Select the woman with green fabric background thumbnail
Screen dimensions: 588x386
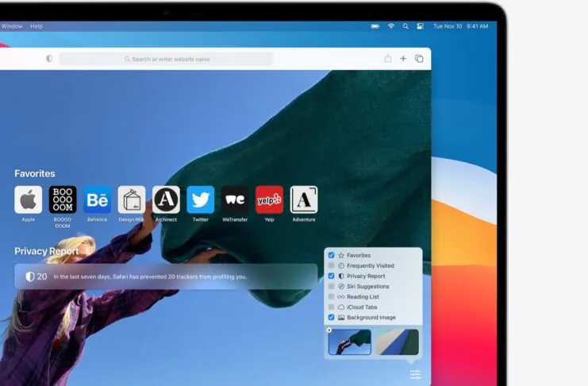coord(349,342)
